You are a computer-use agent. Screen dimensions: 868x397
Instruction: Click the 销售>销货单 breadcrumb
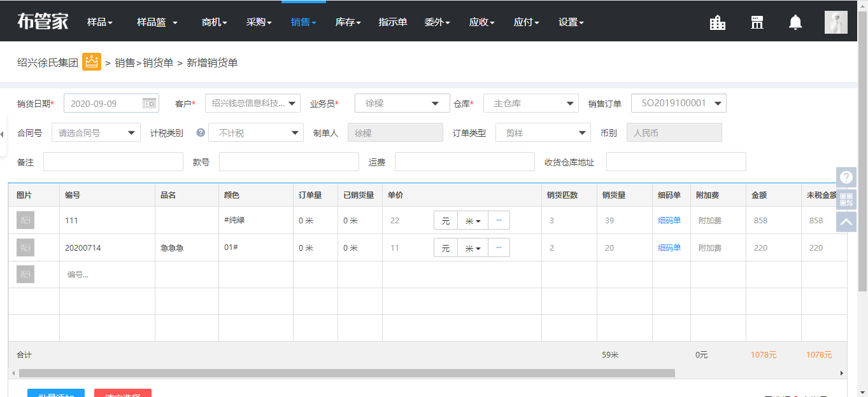tap(144, 62)
